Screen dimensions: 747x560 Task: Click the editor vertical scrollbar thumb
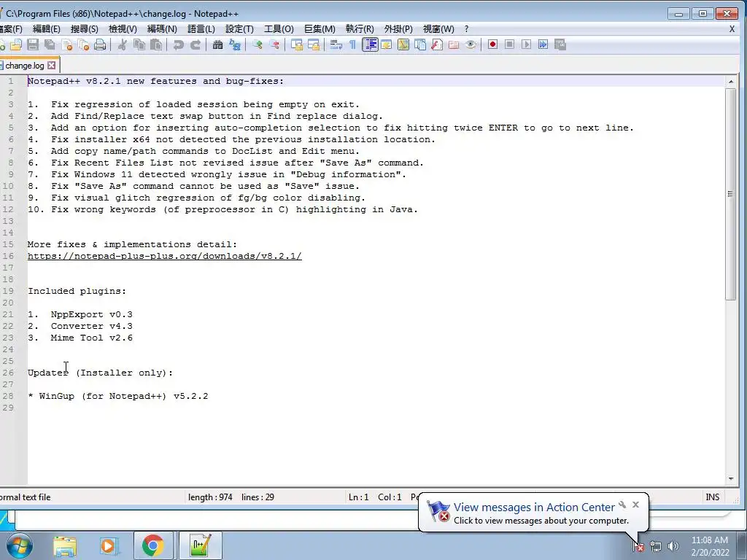point(731,194)
